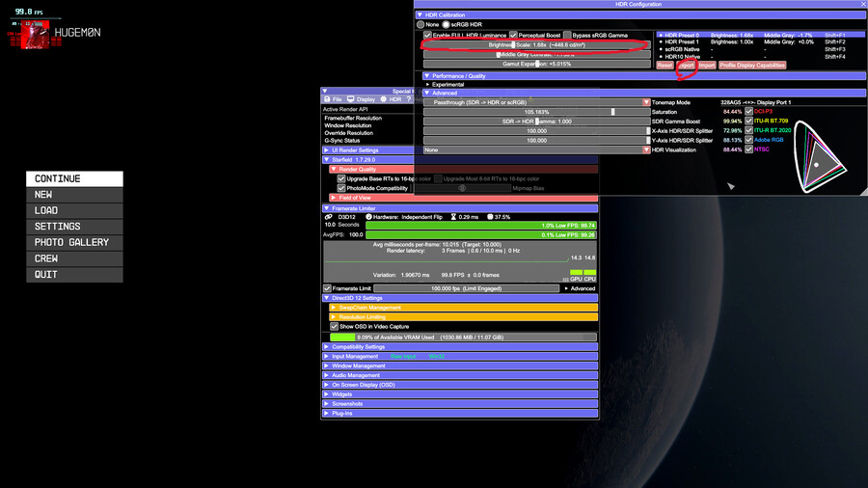Toggle the Framerate Limit checkbox

[x=327, y=288]
